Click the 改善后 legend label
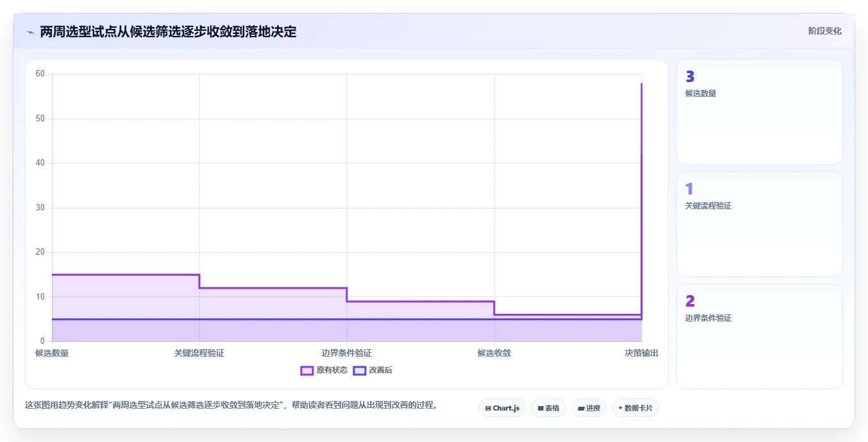Screen dimensions: 868x442 pyautogui.click(x=381, y=370)
